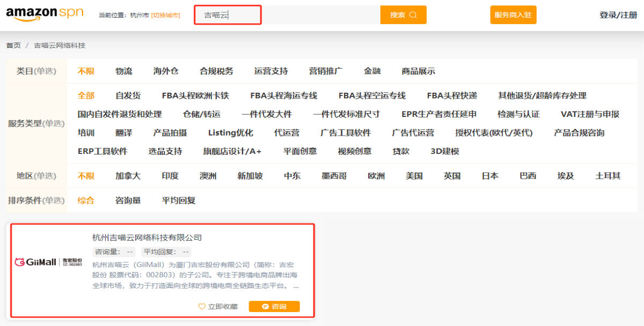
Task: Sort results by 平均回复
Action: click(179, 201)
